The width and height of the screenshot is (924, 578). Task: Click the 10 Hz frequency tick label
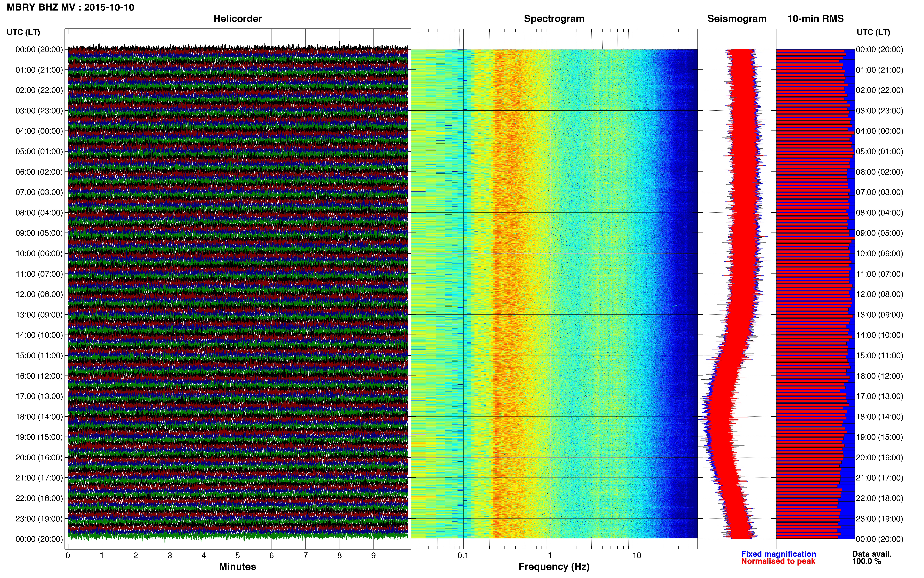click(x=637, y=556)
